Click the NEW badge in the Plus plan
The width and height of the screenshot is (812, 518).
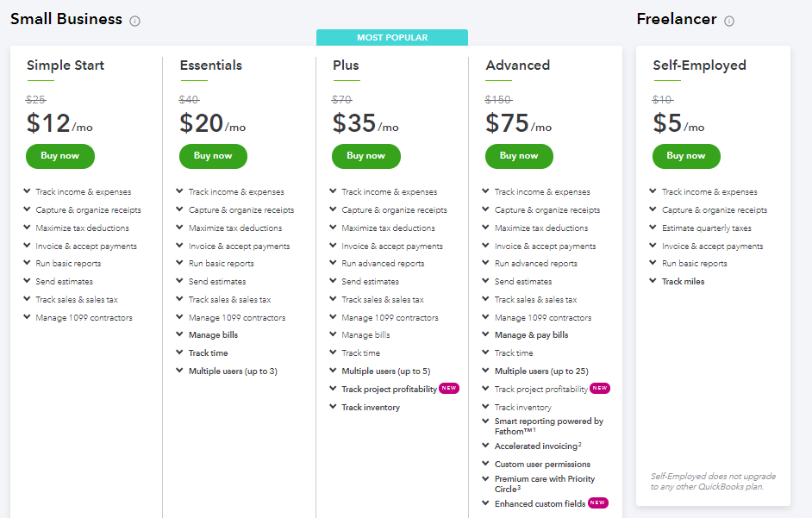[449, 389]
